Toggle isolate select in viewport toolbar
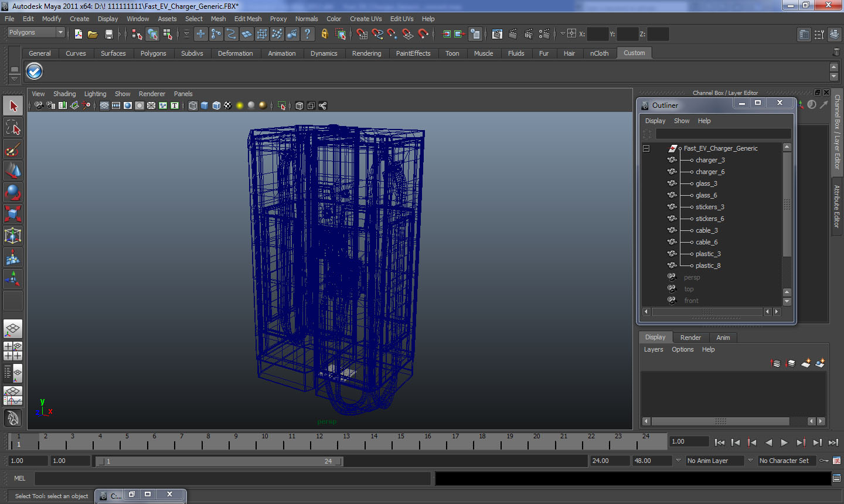Screen dimensions: 844x504 click(x=282, y=105)
